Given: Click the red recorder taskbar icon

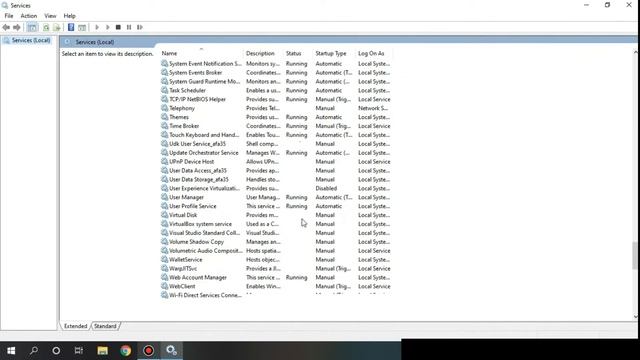Looking at the screenshot, I should pos(149,351).
